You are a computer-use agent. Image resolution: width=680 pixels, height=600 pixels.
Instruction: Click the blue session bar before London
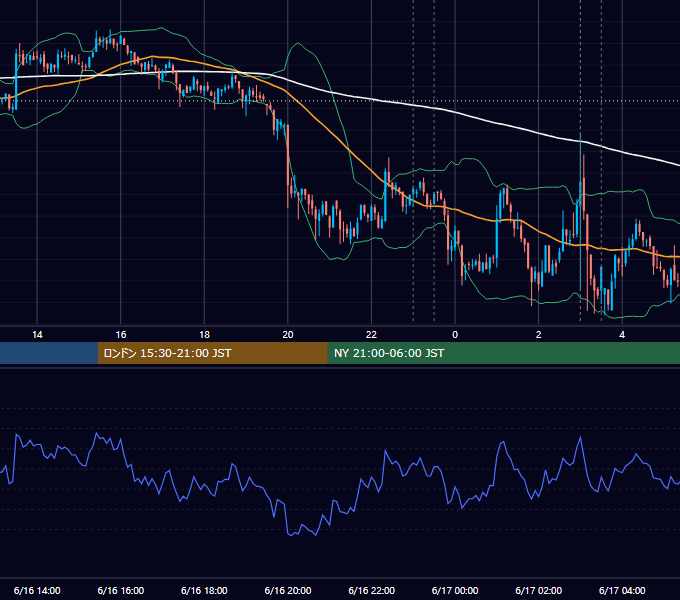point(49,353)
